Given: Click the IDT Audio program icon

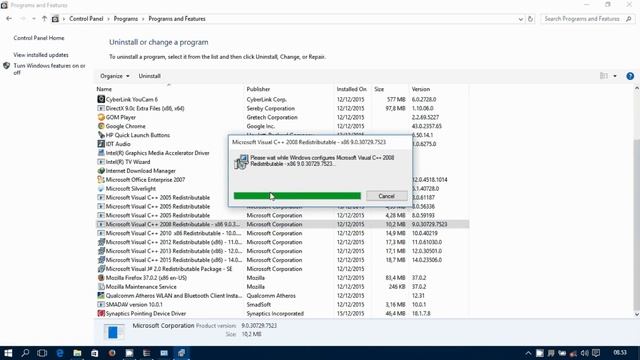Looking at the screenshot, I should point(101,144).
